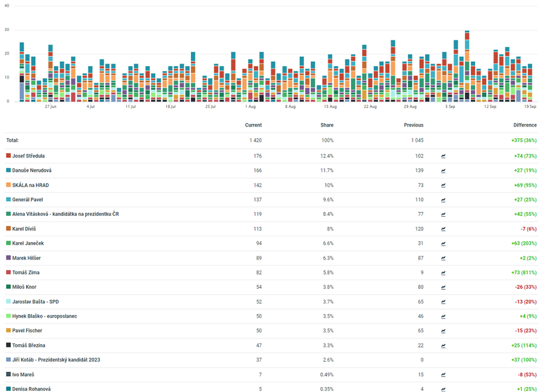
Task: Click the 5 Sep label on chart axis
Action: [450, 107]
